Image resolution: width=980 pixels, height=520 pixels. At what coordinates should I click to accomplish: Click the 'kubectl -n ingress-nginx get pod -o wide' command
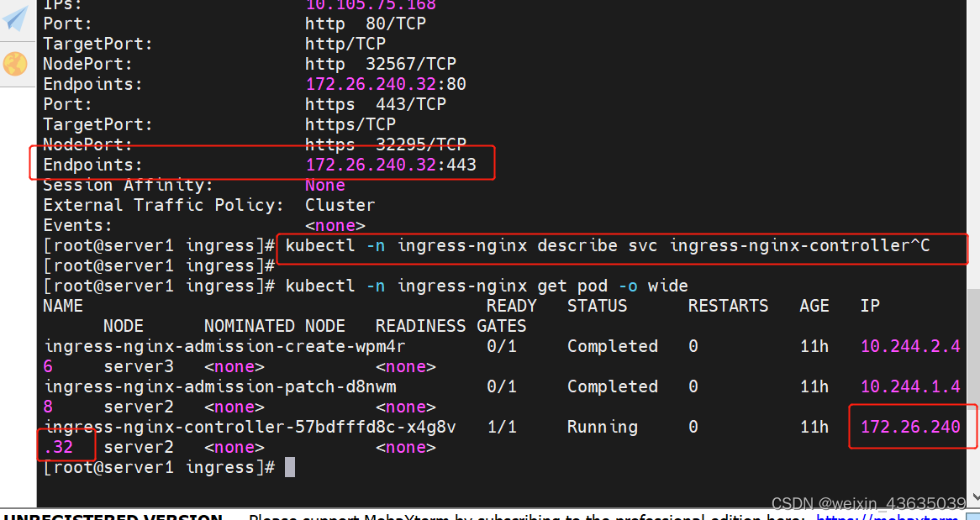click(x=487, y=286)
